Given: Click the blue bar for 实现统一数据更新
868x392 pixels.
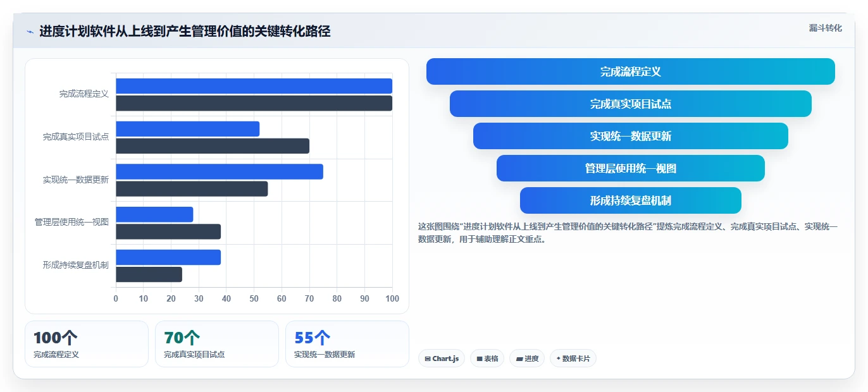Looking at the screenshot, I should coord(220,171).
